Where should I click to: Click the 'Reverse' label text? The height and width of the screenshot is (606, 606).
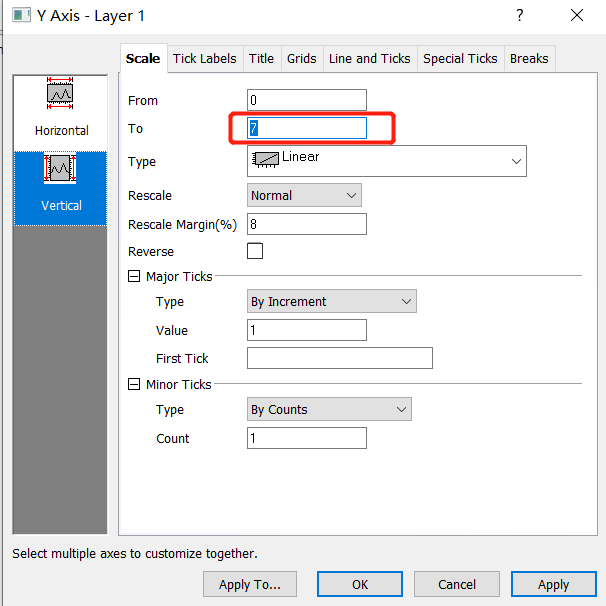point(151,252)
